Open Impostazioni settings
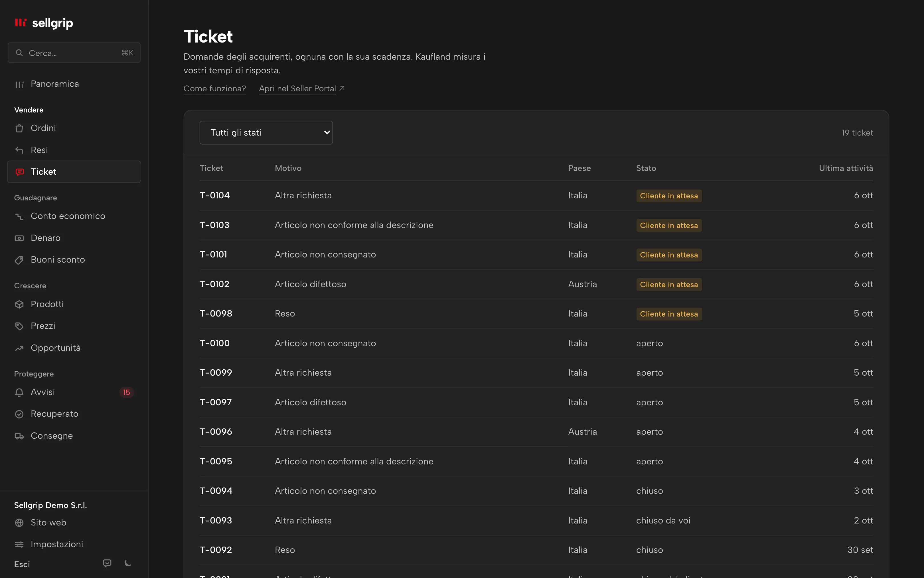Viewport: 924px width, 578px height. [x=74, y=544]
